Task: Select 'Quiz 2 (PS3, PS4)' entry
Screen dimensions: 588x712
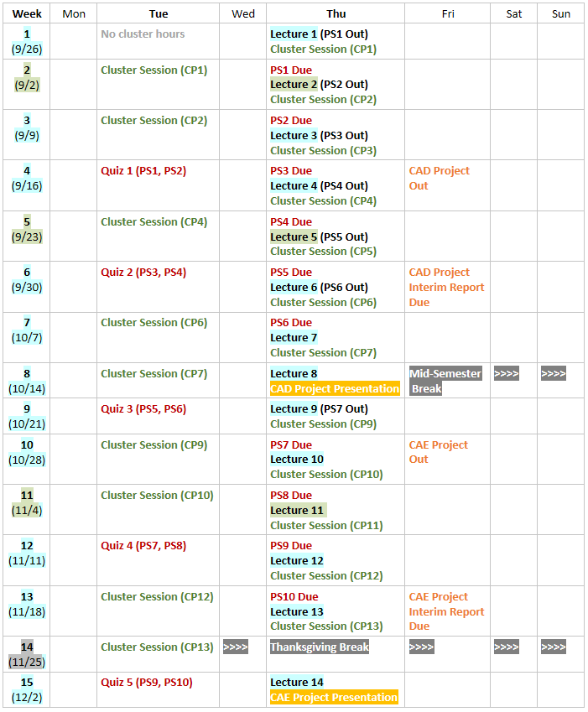Action: (x=143, y=272)
